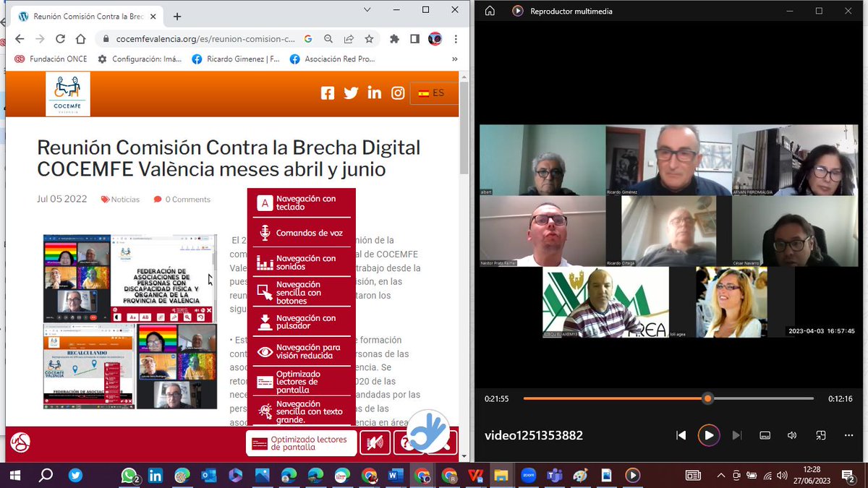This screenshot has height=488, width=868.
Task: Toggle the muted sound icon in accessibility bar
Action: pyautogui.click(x=375, y=442)
